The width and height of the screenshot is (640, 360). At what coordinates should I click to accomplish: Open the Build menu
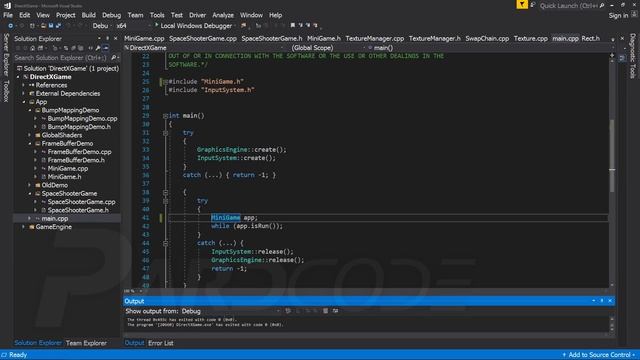(x=89, y=15)
